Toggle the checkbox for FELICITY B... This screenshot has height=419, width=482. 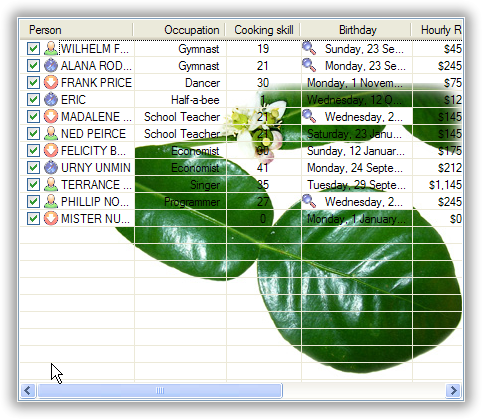click(x=33, y=151)
